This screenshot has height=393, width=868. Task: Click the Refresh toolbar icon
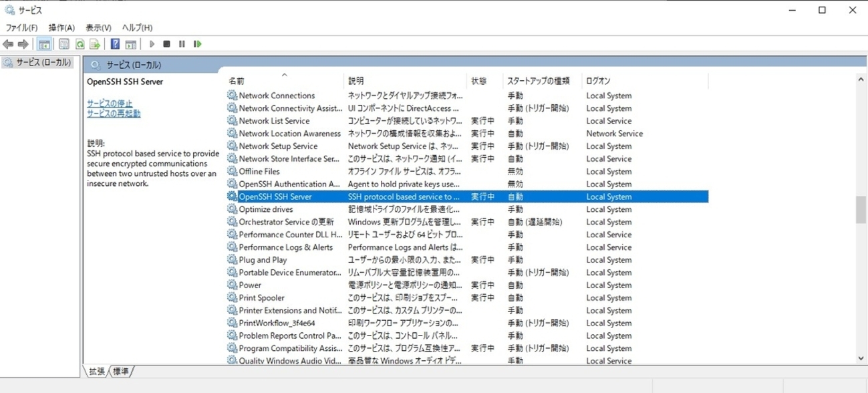pos(80,44)
